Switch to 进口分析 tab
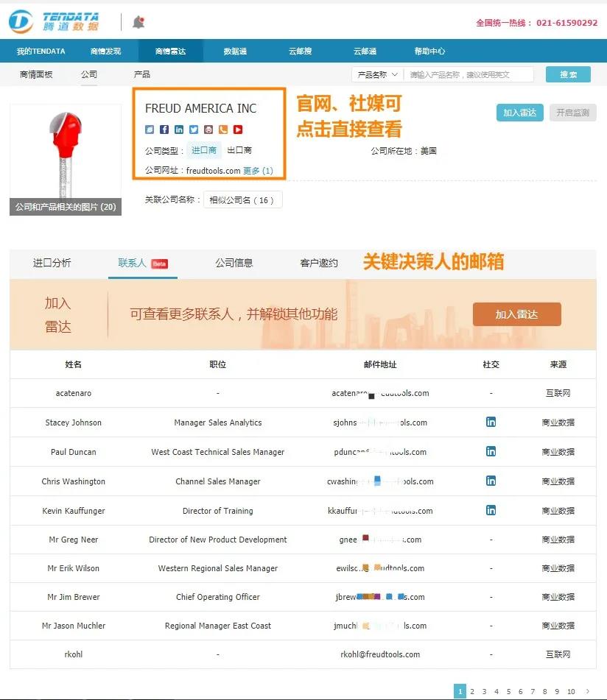This screenshot has width=607, height=700. (x=52, y=263)
